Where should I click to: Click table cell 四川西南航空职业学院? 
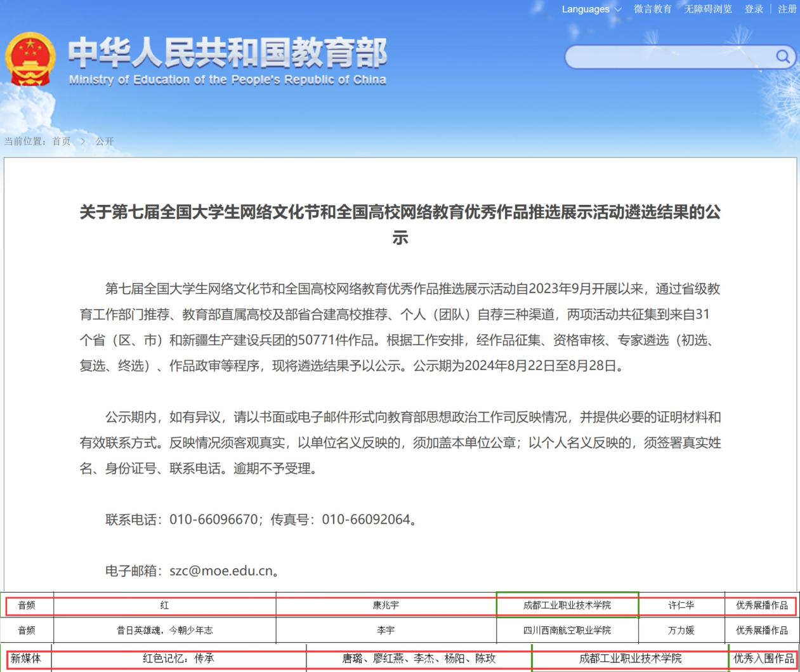pos(567,630)
